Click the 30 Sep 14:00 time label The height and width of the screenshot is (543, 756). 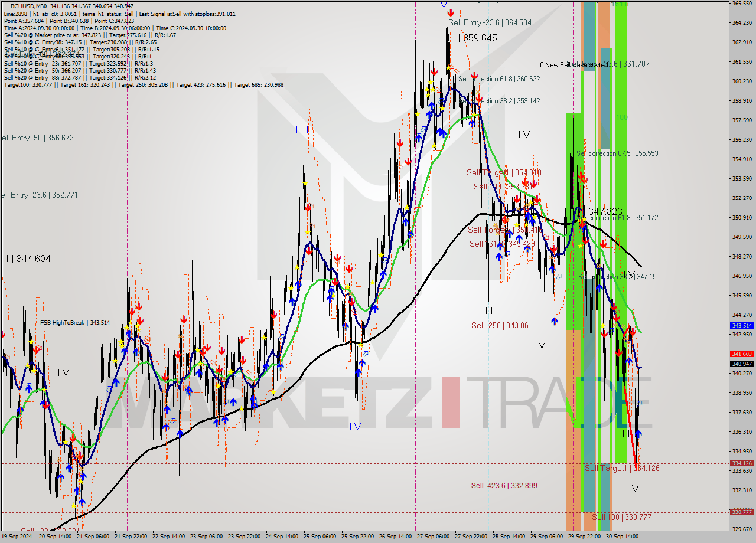622,537
